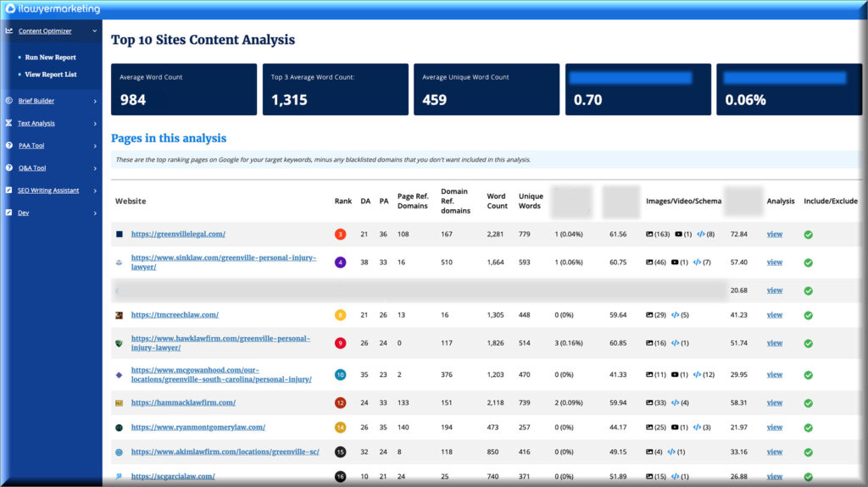Open akimlawfirm.com greenville-sc link

(x=225, y=451)
